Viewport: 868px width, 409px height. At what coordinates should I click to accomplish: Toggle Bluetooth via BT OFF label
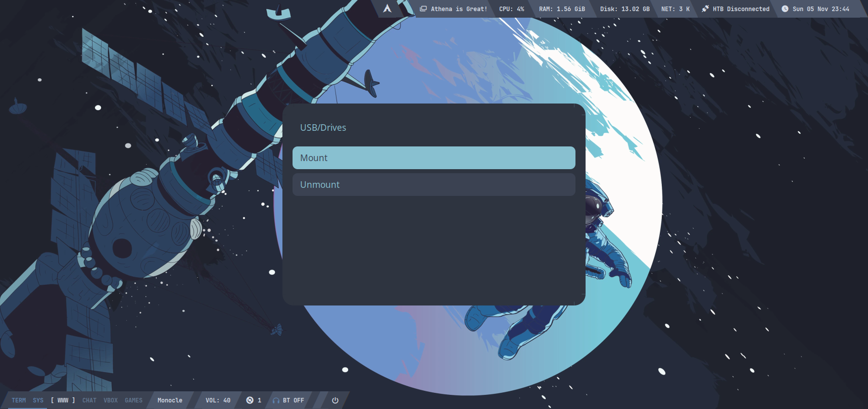tap(294, 400)
